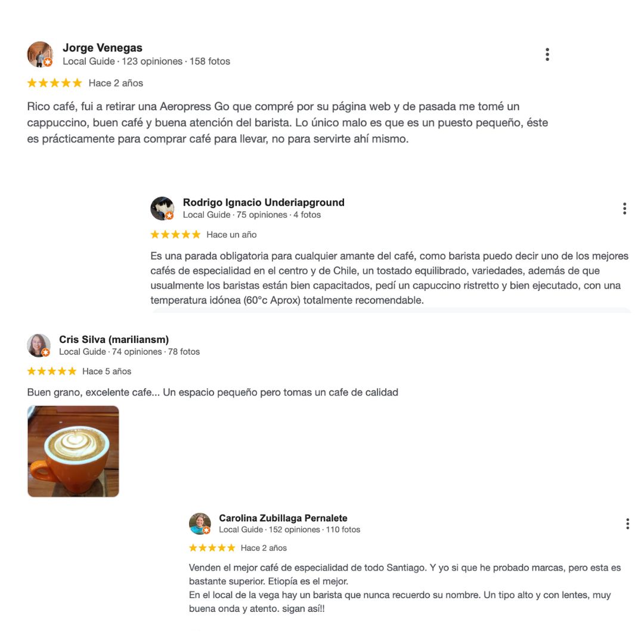
Task: Click Carolina Zubillaga Pernalete's profile avatar
Action: click(200, 524)
